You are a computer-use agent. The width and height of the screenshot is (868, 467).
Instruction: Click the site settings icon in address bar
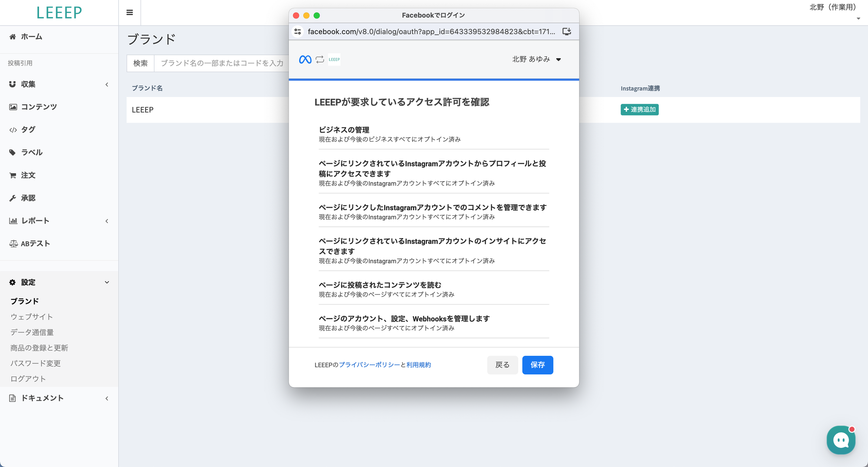click(298, 32)
